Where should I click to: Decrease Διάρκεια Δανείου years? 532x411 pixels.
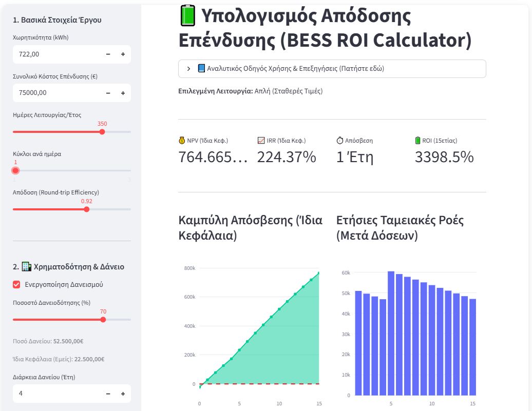pos(108,394)
